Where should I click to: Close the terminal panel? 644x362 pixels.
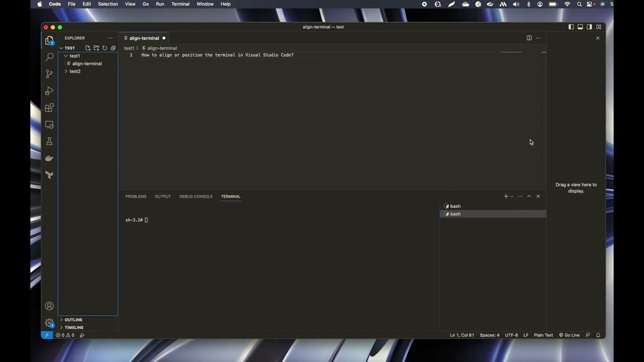click(x=538, y=197)
